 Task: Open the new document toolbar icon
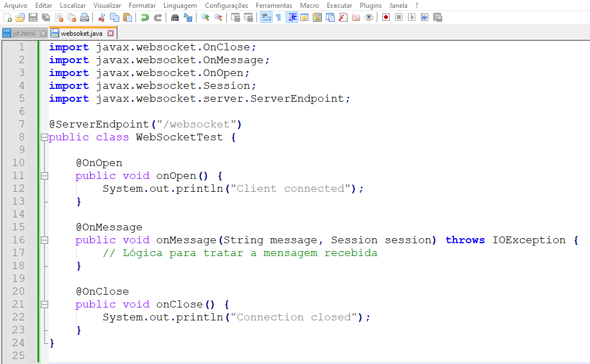[7, 17]
